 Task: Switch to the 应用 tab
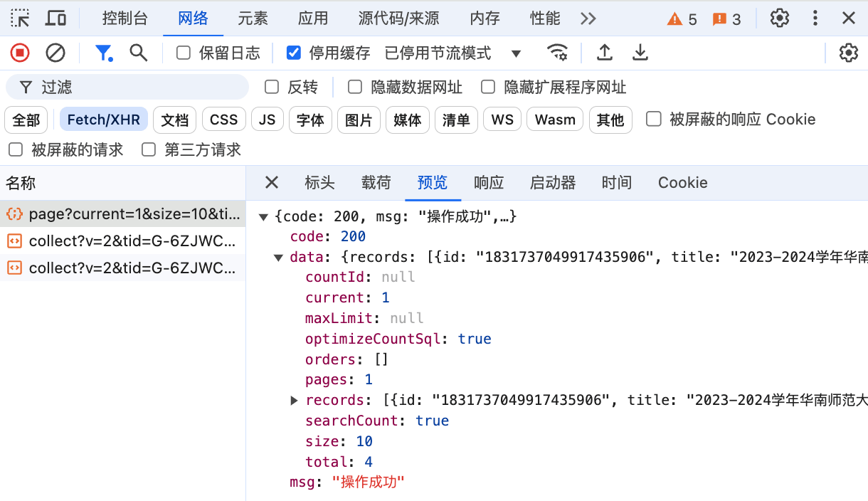click(x=313, y=19)
